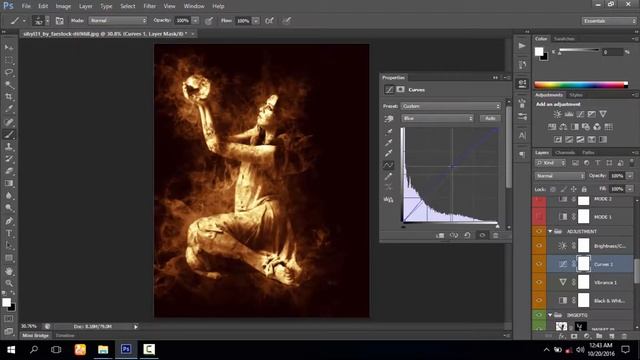
Task: Select the Eyedropper tool in the toolbox
Action: point(9,109)
